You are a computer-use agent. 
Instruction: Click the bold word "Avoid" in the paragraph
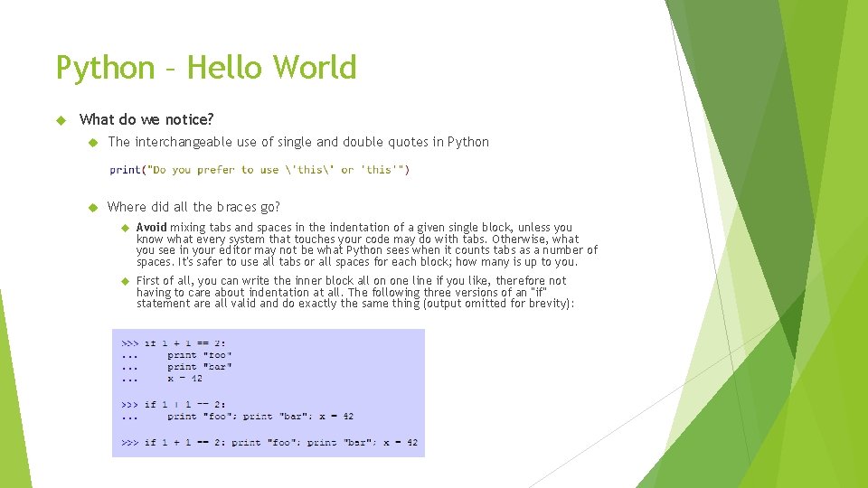click(x=152, y=228)
